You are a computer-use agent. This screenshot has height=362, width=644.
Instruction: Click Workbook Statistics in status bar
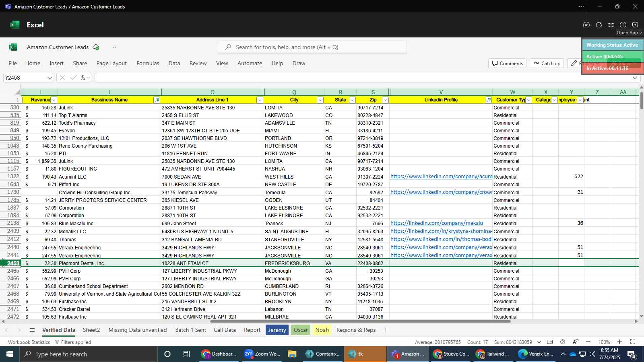click(29, 342)
